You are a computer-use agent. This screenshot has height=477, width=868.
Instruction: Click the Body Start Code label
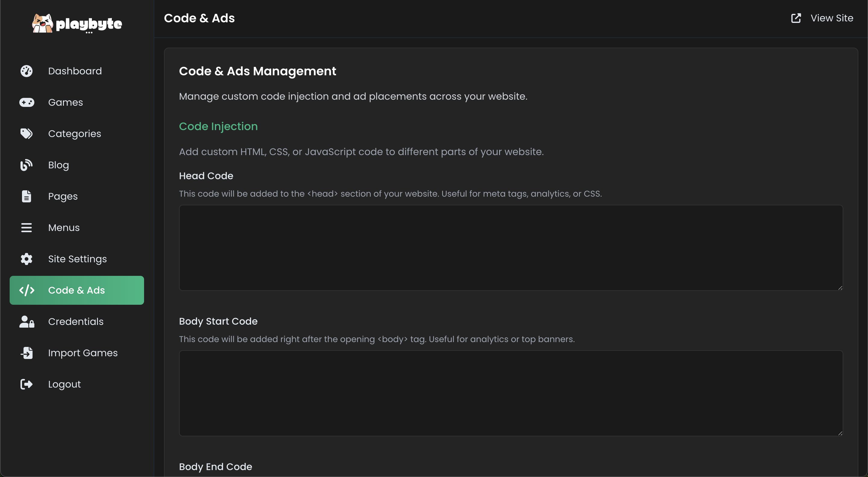point(218,321)
